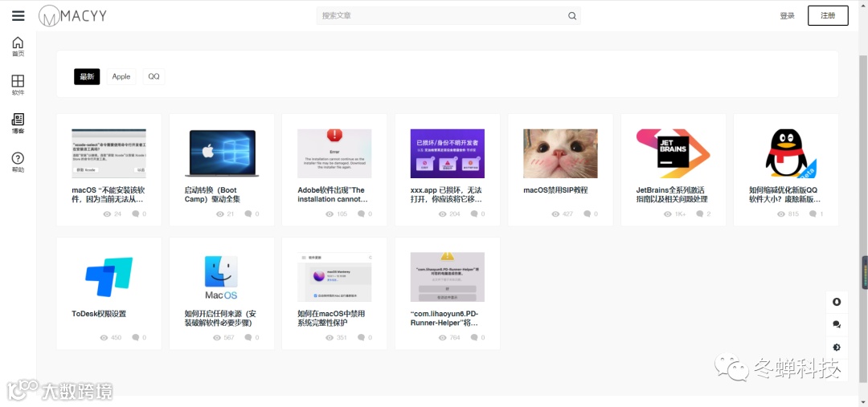Open article 如何开启任何来源
868x407 pixels.
(x=220, y=319)
